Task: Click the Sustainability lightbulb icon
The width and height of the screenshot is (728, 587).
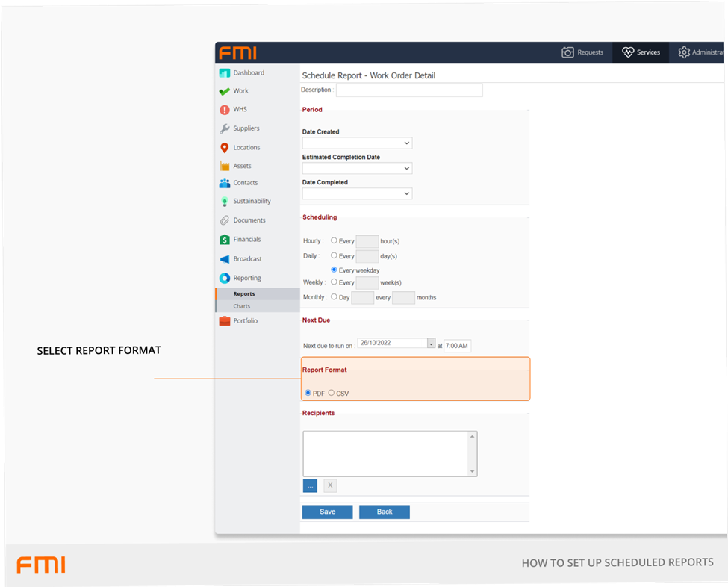Action: point(224,202)
